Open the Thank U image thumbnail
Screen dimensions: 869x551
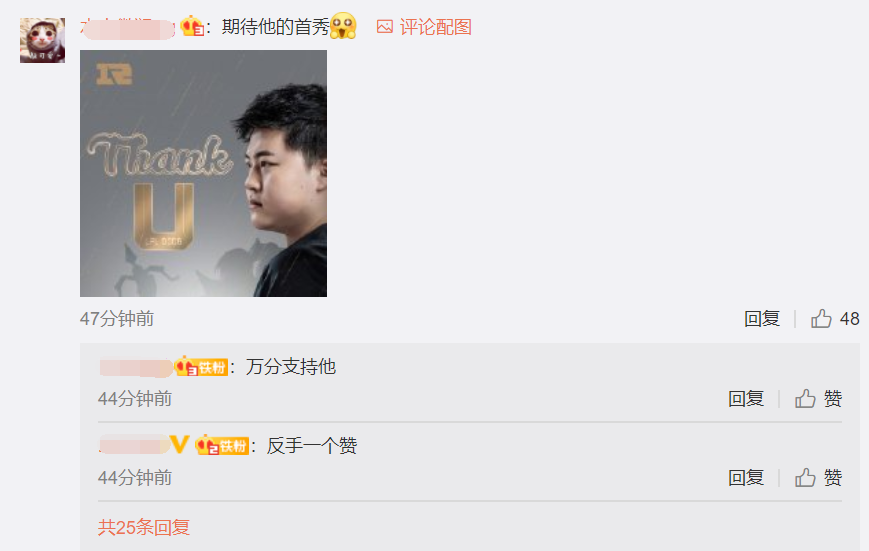pos(203,173)
